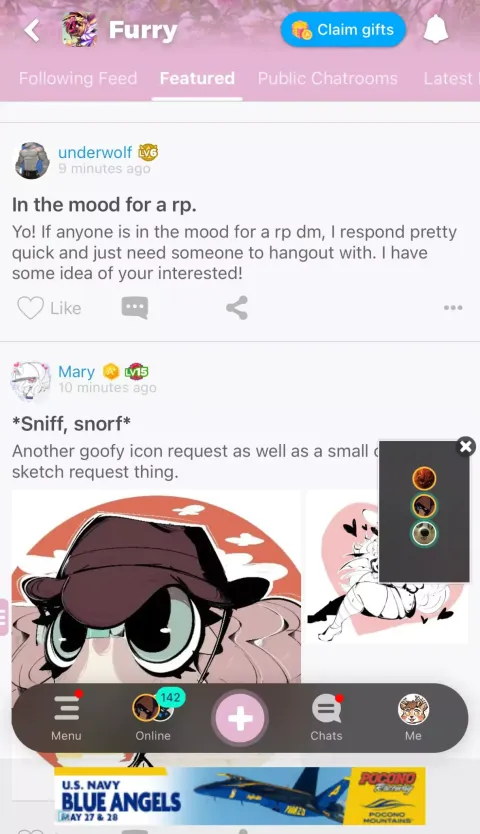Create a new post with plus button
This screenshot has height=834, width=480.
(240, 719)
